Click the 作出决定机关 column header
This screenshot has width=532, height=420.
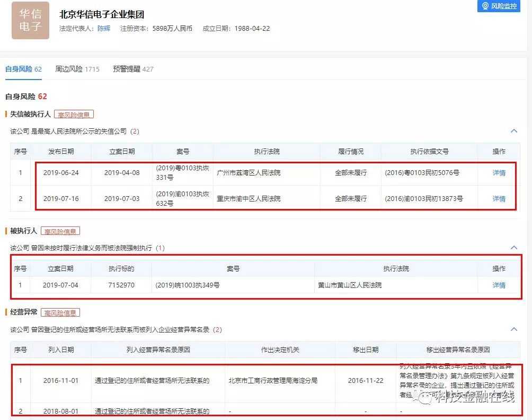[x=280, y=349]
